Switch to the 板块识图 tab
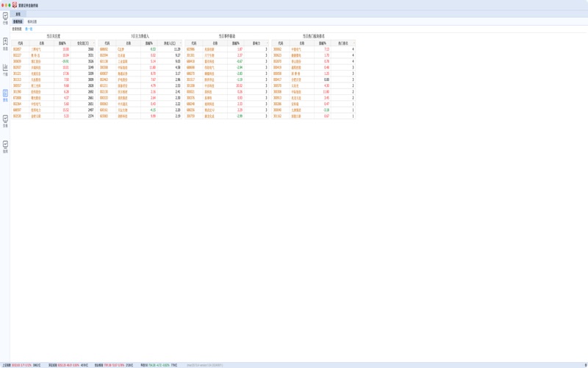 (x=32, y=22)
